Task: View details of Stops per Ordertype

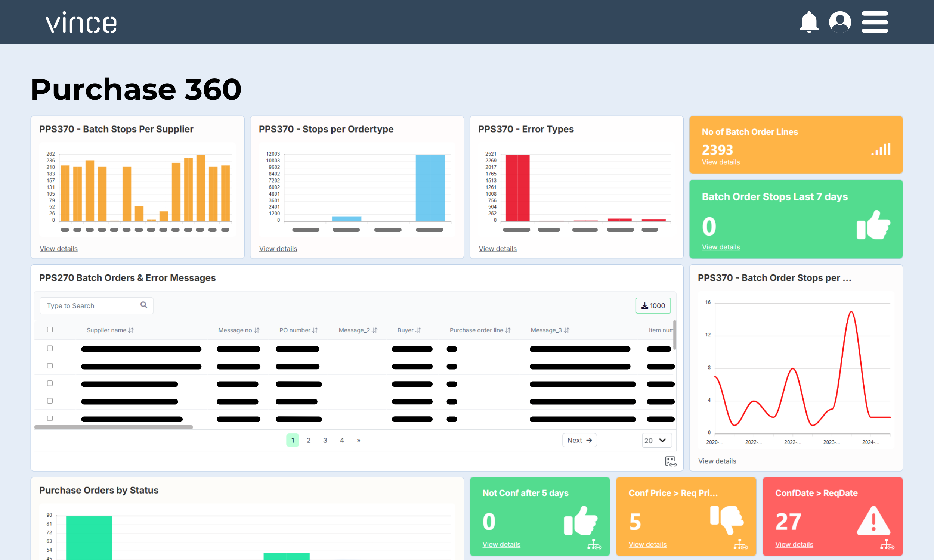Action: [278, 249]
